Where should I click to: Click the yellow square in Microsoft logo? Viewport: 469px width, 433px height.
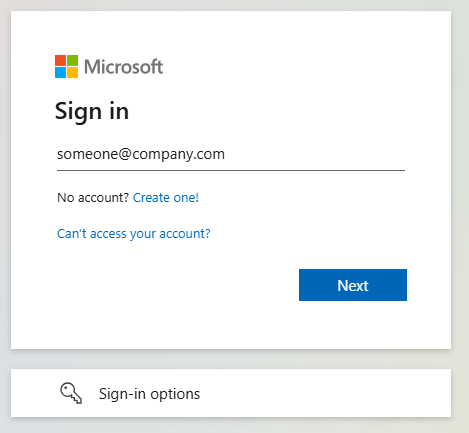pyautogui.click(x=73, y=73)
